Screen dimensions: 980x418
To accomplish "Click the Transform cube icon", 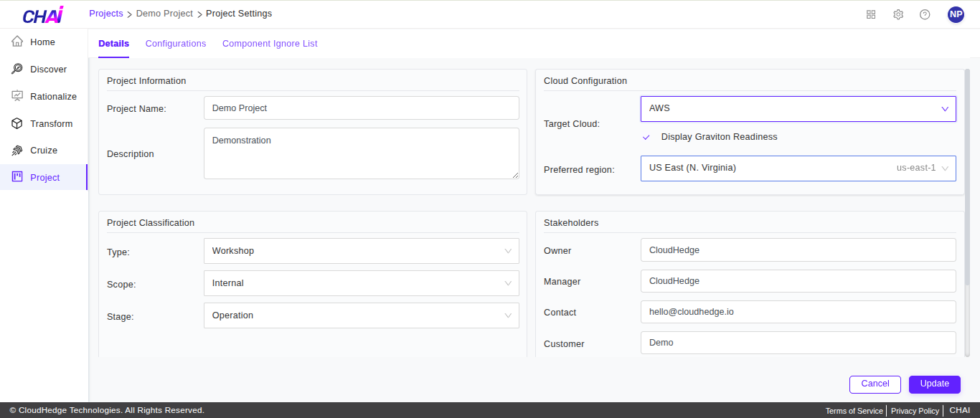I will click(x=17, y=123).
